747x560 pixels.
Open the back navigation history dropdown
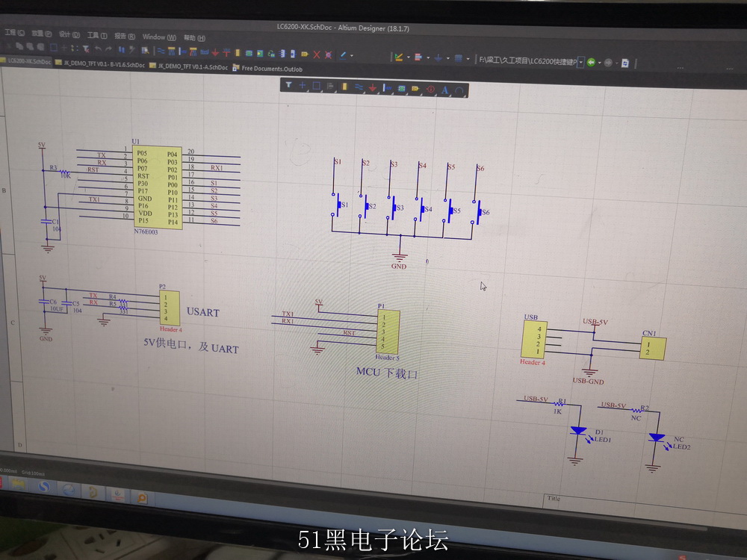599,63
